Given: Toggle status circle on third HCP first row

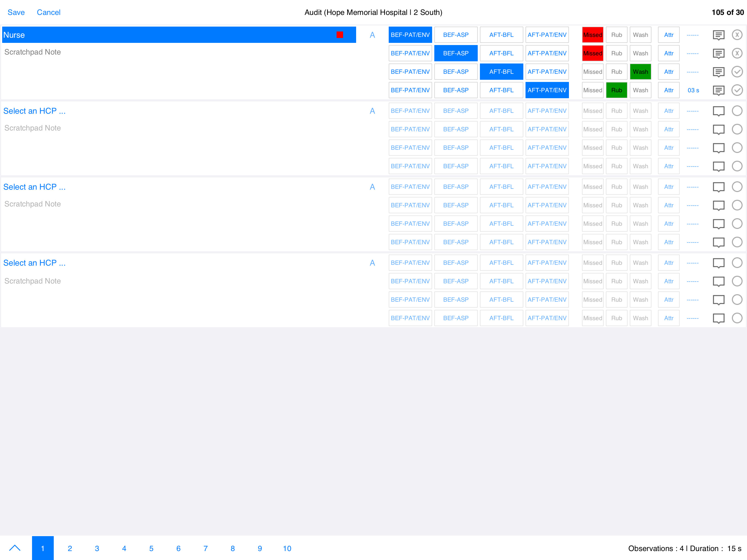Looking at the screenshot, I should point(737,187).
